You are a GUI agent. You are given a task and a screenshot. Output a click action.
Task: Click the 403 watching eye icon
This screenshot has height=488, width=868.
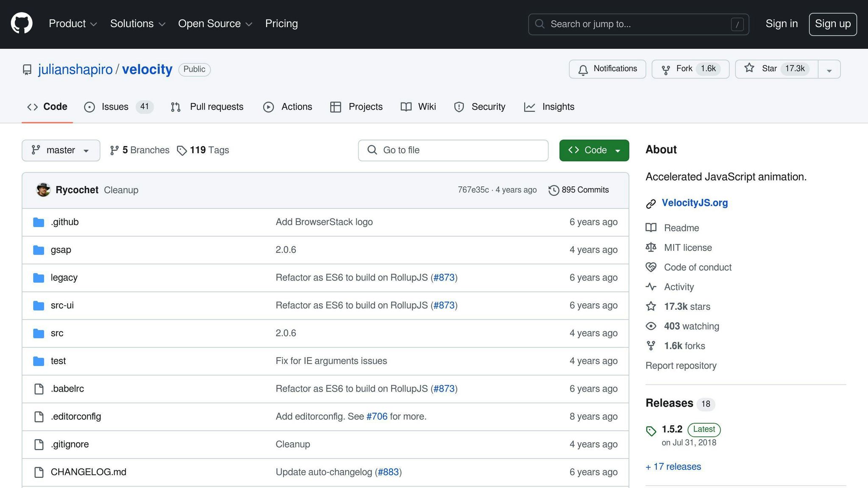[x=651, y=326]
